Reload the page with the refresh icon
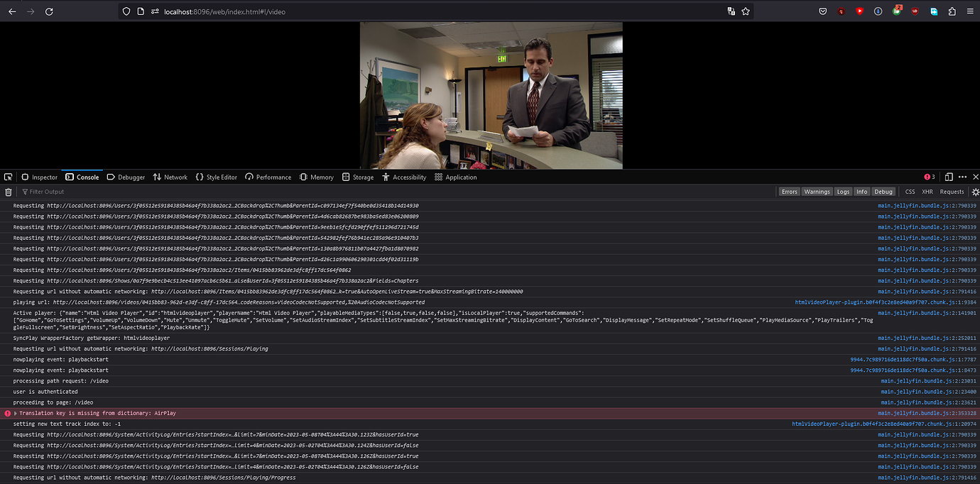Screen dimensions: 980x484 point(48,11)
